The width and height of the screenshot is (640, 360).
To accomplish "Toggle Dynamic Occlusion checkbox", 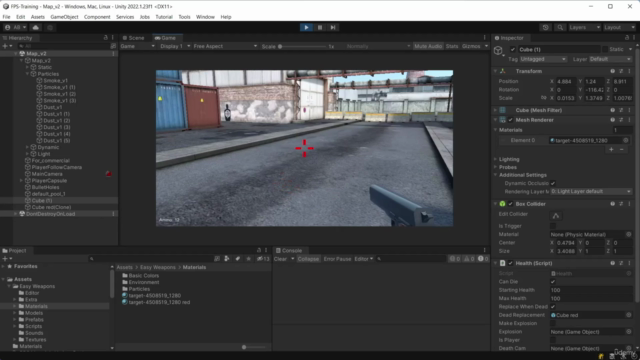I will (553, 183).
